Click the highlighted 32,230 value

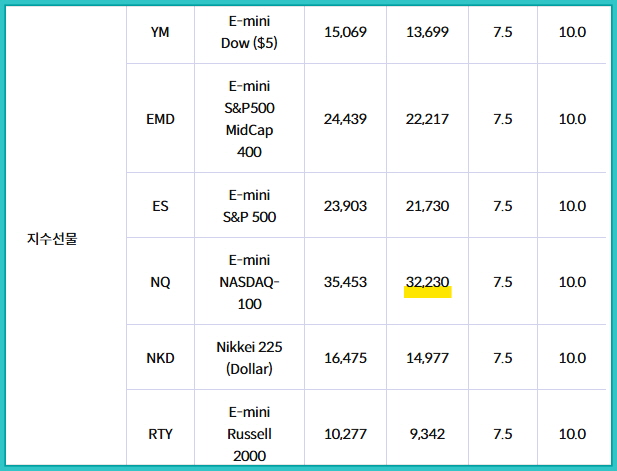(427, 282)
